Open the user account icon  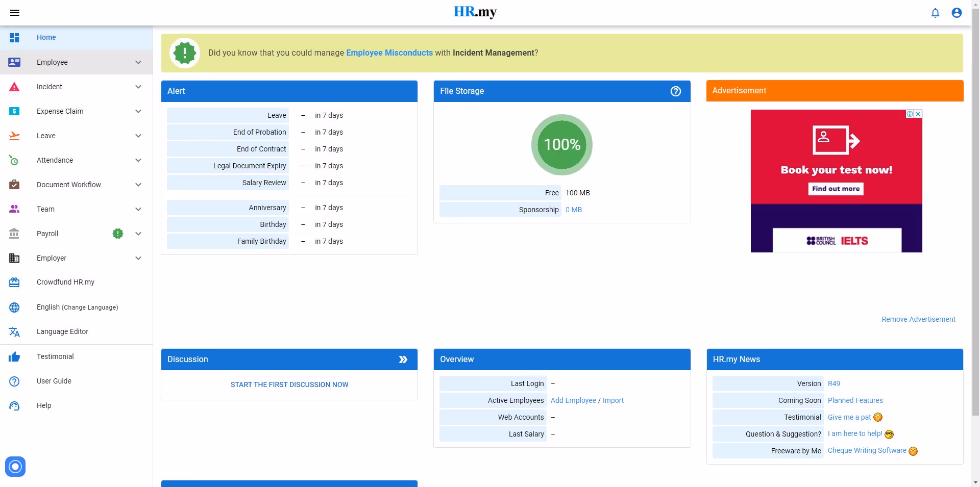click(x=957, y=13)
